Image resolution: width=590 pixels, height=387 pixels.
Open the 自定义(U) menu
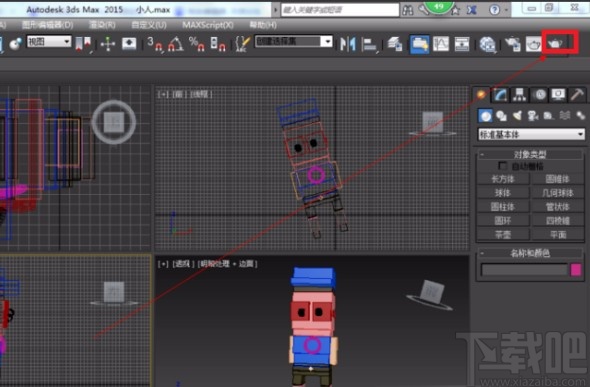pyautogui.click(x=149, y=25)
